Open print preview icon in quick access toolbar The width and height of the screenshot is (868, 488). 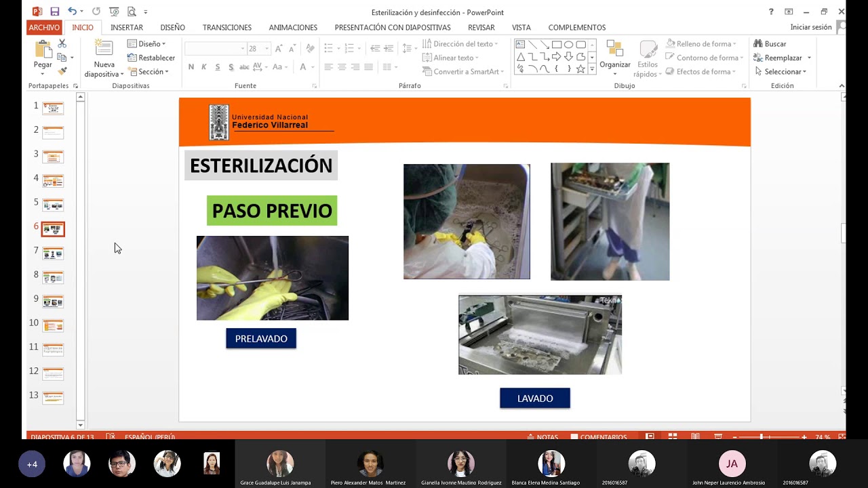pos(131,12)
